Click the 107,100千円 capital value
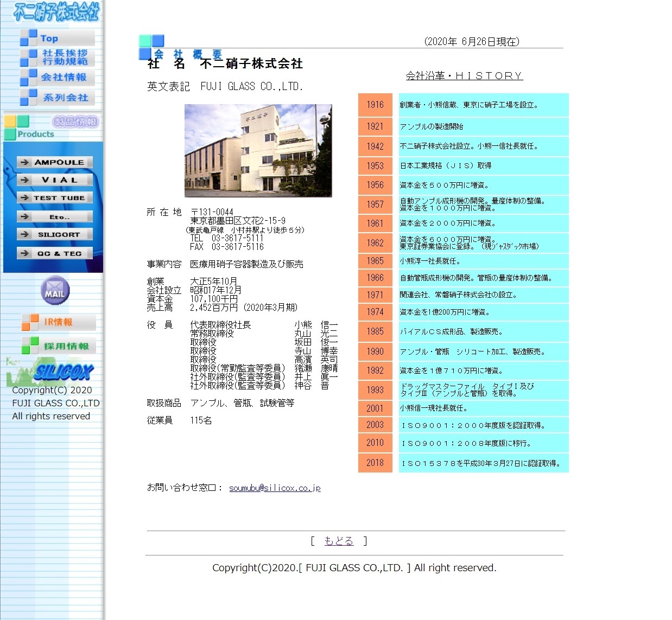Screen dimensions: 672x620 pos(214,299)
